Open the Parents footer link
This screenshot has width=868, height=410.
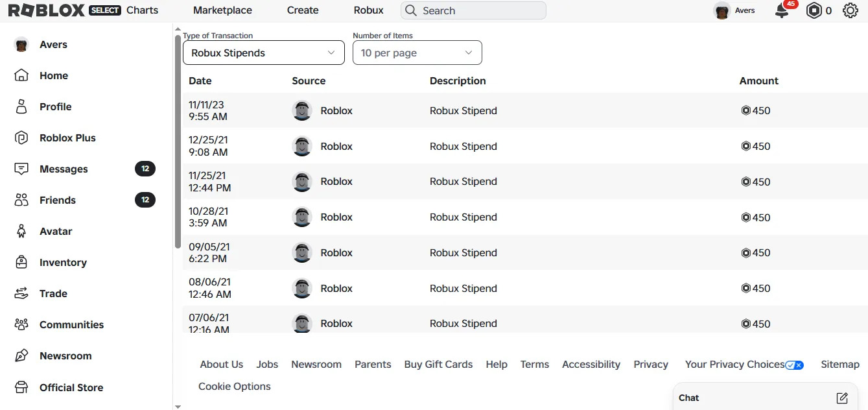click(x=373, y=365)
